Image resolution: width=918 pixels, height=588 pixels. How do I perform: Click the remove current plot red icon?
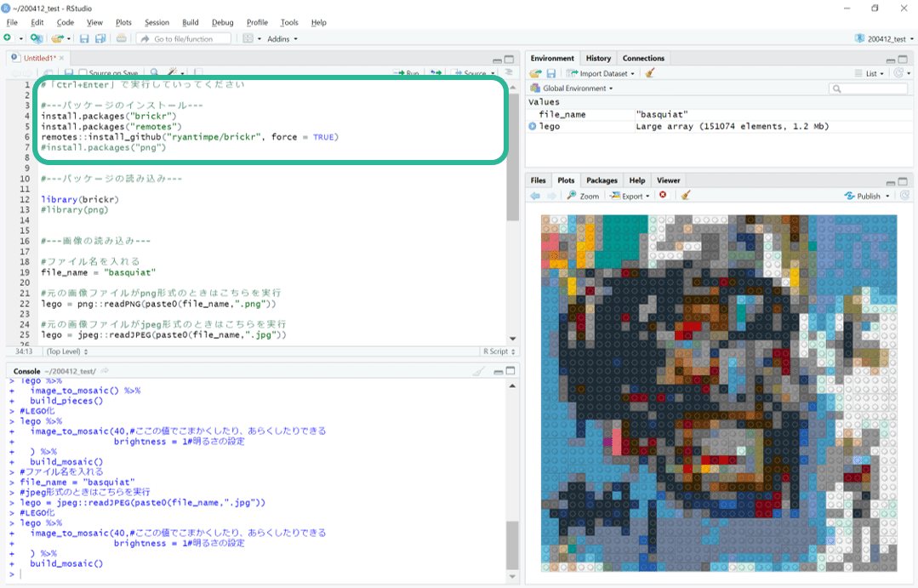pos(663,195)
